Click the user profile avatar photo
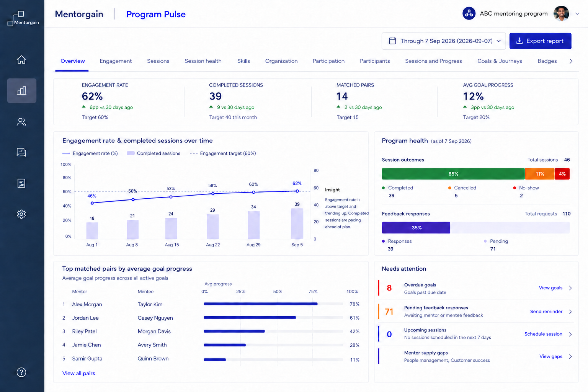 [x=561, y=13]
